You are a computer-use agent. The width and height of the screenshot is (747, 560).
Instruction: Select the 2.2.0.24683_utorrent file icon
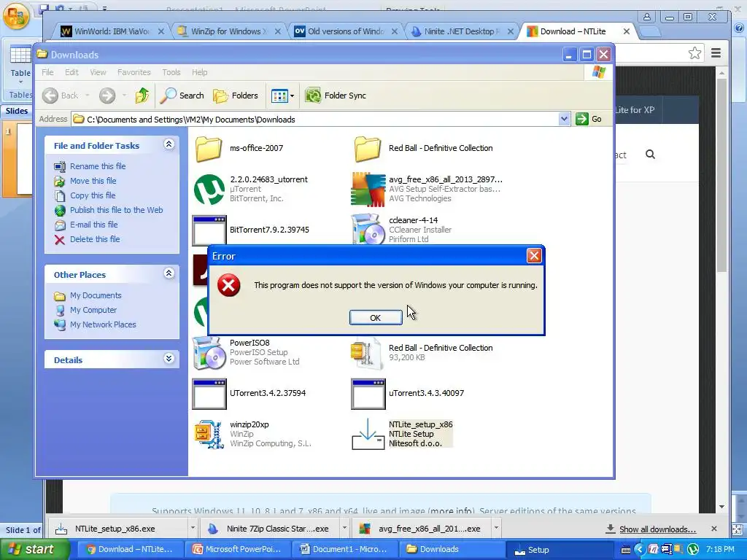point(209,189)
